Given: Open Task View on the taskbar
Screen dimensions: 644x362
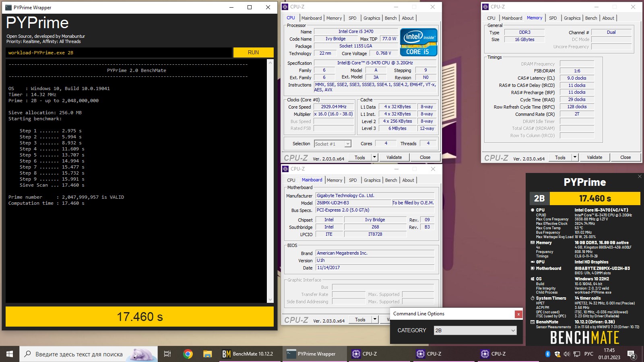Looking at the screenshot, I should [167, 354].
